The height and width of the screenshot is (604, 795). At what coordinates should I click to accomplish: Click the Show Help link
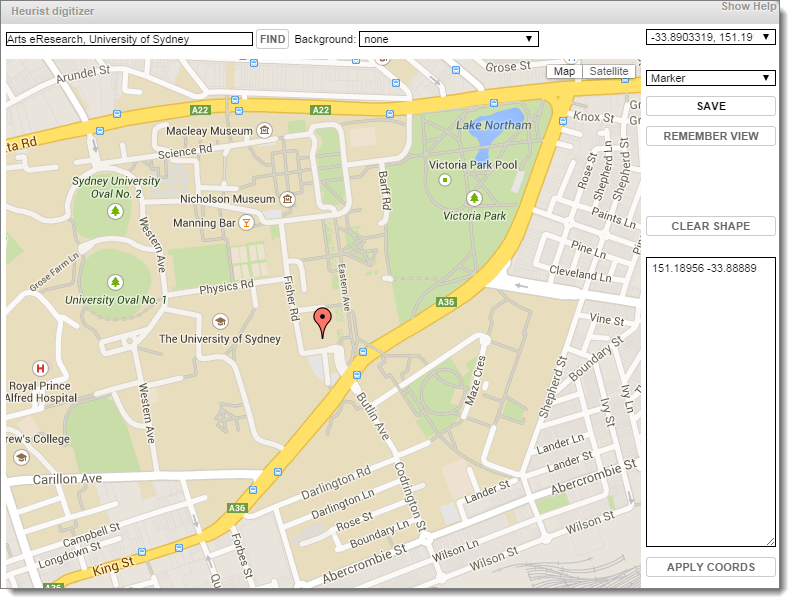pyautogui.click(x=748, y=6)
